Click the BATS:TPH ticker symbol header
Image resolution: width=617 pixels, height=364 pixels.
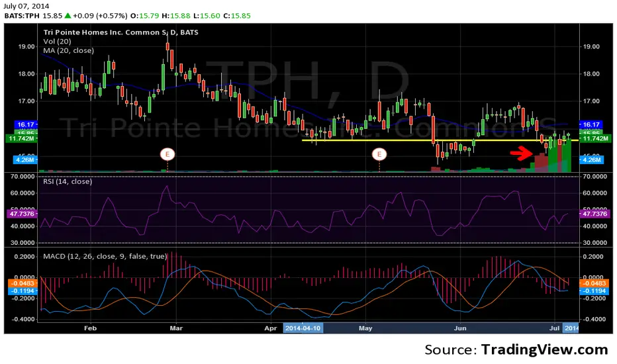pos(22,16)
